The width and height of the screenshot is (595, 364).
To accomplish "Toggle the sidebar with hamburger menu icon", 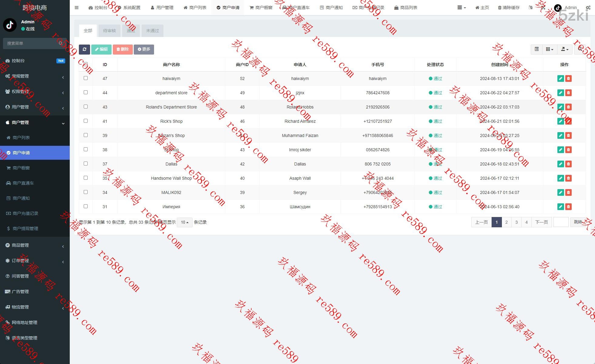I will 76,8.
